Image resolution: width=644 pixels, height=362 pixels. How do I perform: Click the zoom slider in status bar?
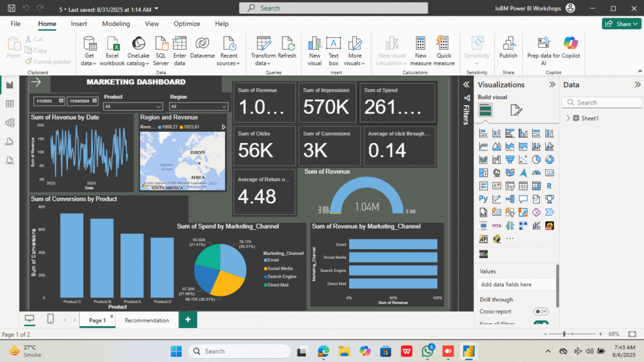tap(564, 334)
